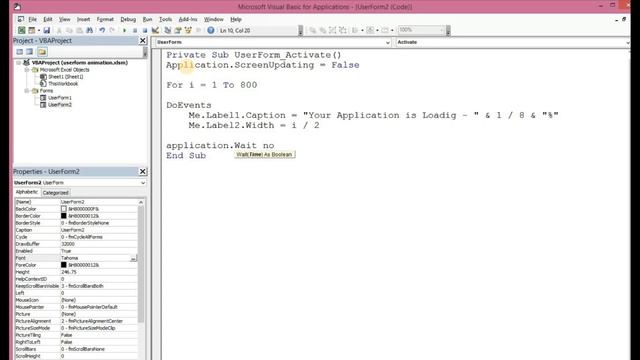640x360 pixels.
Task: Click the Find binoculars icon
Action: pyautogui.click(x=90, y=30)
